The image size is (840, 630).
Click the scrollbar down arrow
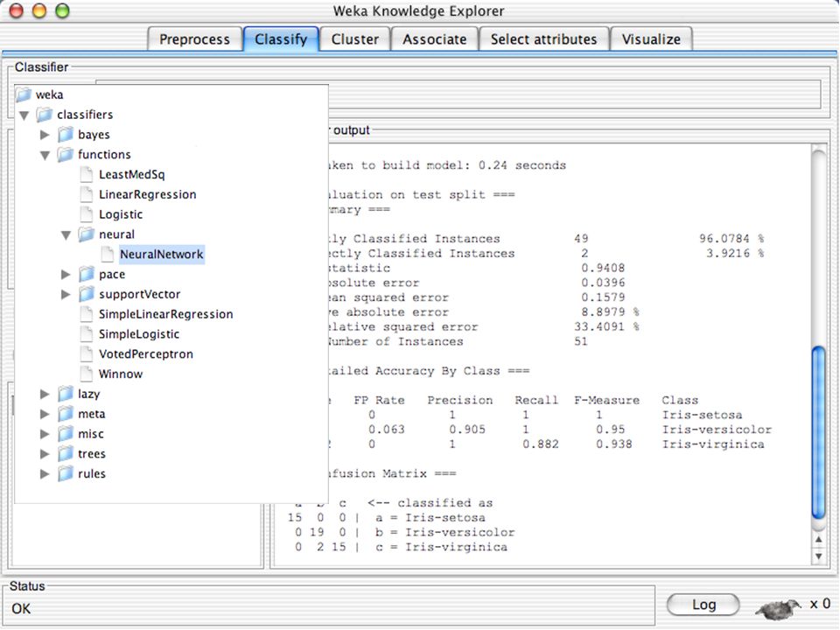(x=819, y=556)
